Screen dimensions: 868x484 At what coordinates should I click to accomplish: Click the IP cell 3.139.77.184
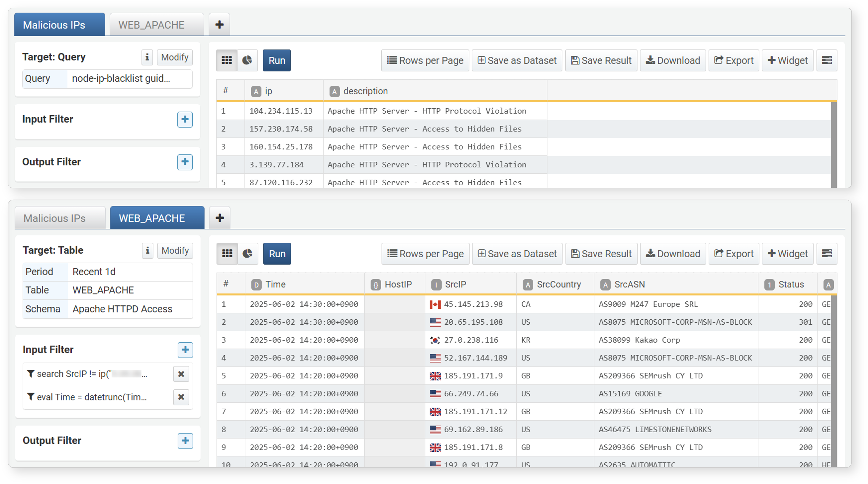pos(284,165)
